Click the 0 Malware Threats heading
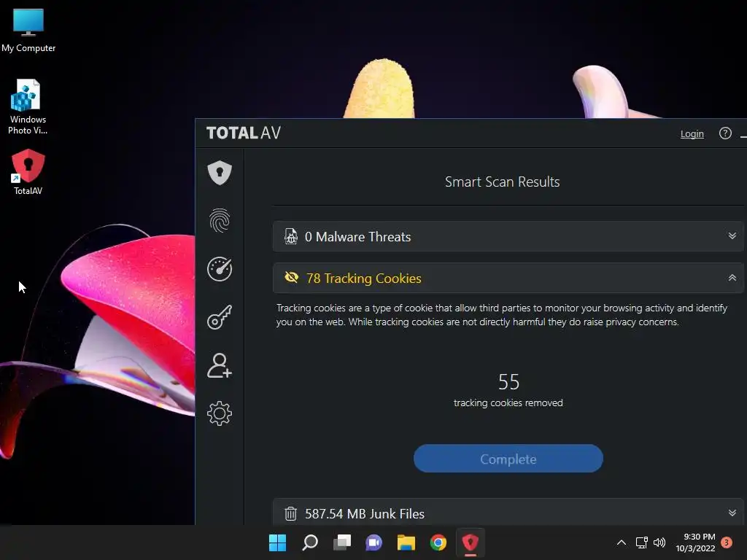This screenshot has width=747, height=560. click(357, 237)
